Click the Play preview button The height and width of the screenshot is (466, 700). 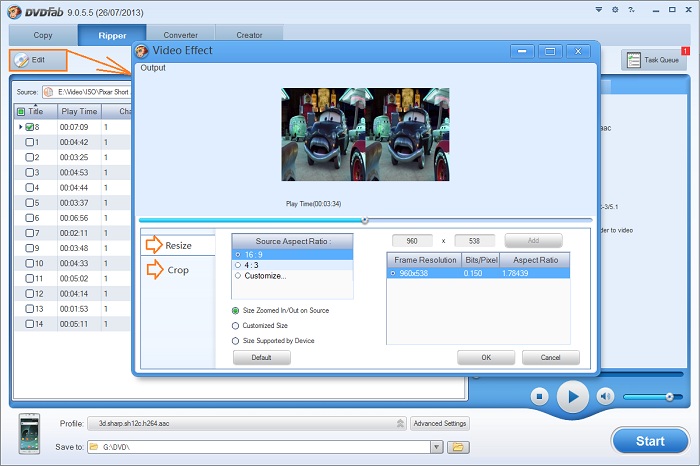(x=572, y=396)
